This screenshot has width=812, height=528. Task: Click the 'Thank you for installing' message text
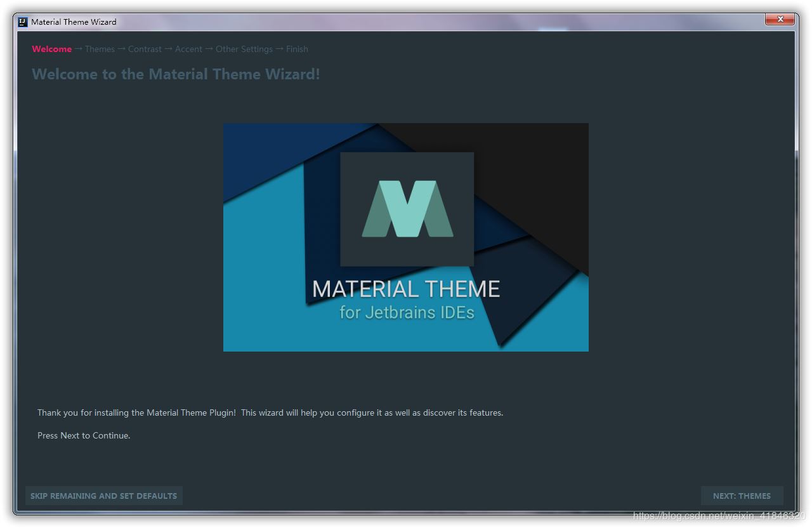pos(270,412)
